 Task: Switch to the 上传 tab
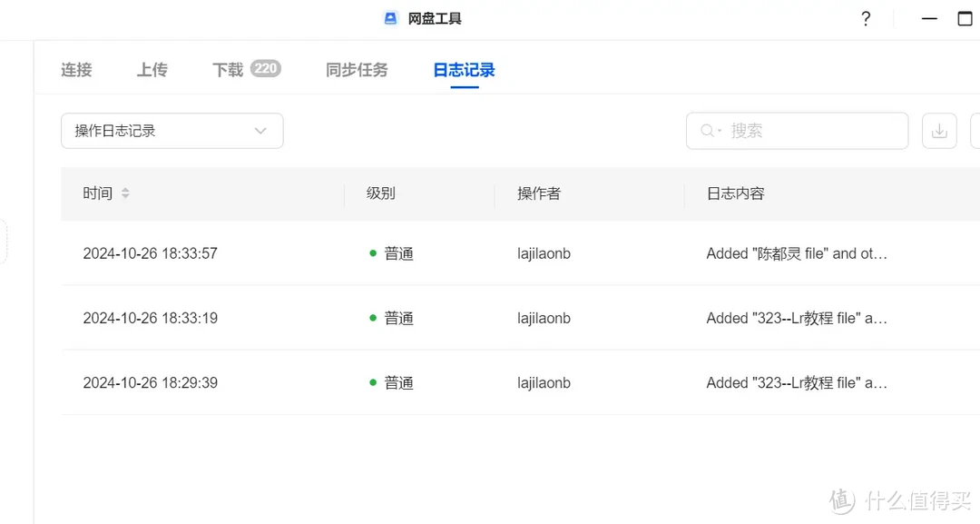(152, 69)
